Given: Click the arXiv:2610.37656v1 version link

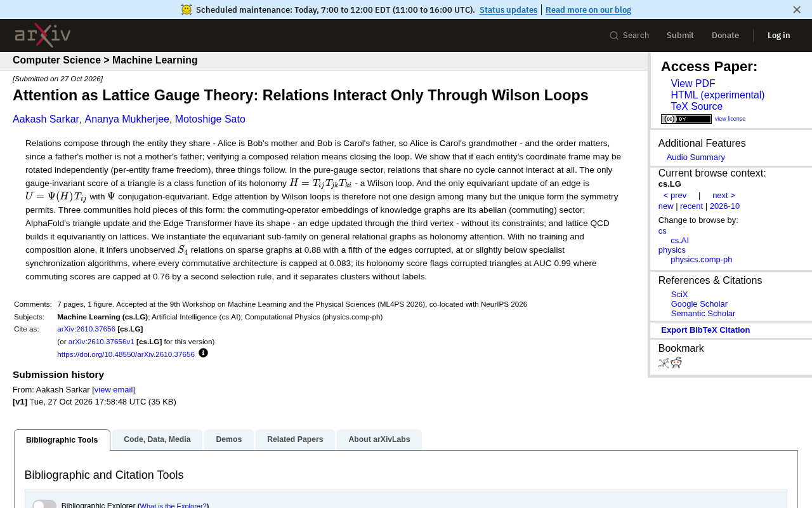Looking at the screenshot, I should [x=101, y=342].
